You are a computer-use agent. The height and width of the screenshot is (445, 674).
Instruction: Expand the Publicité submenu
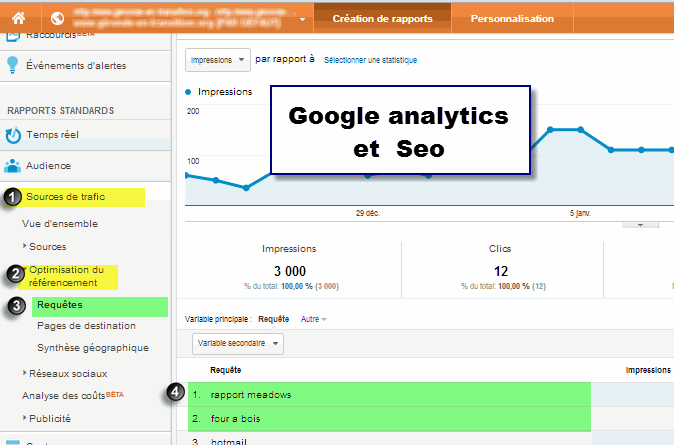[50, 418]
